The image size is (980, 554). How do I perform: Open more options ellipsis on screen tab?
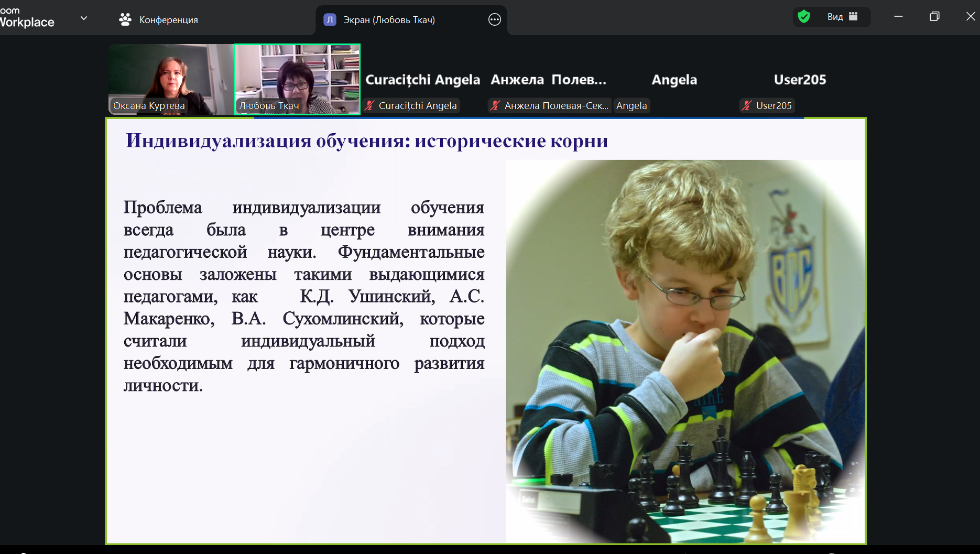click(x=494, y=20)
